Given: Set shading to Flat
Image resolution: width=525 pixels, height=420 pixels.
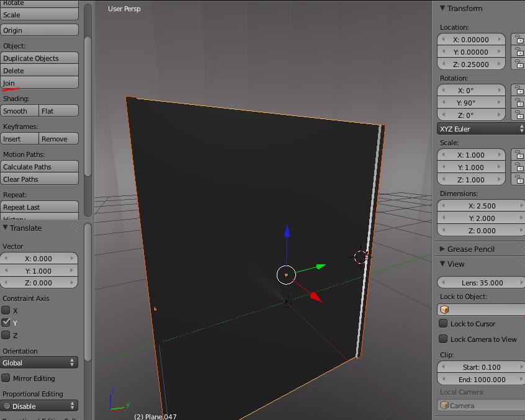Looking at the screenshot, I should click(58, 111).
